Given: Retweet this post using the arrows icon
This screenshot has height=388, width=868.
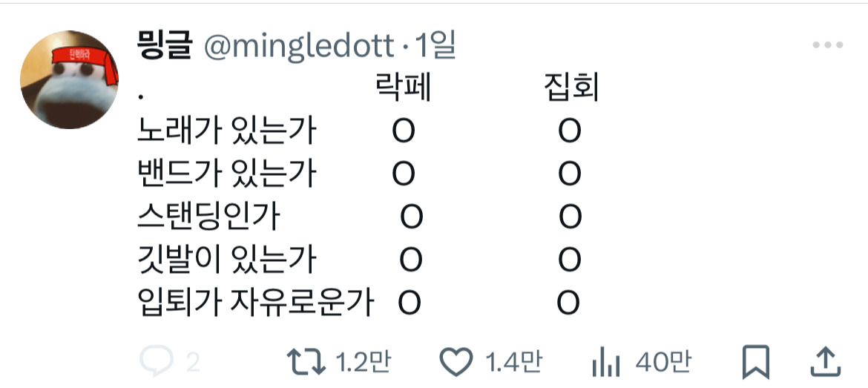Looking at the screenshot, I should (x=306, y=362).
